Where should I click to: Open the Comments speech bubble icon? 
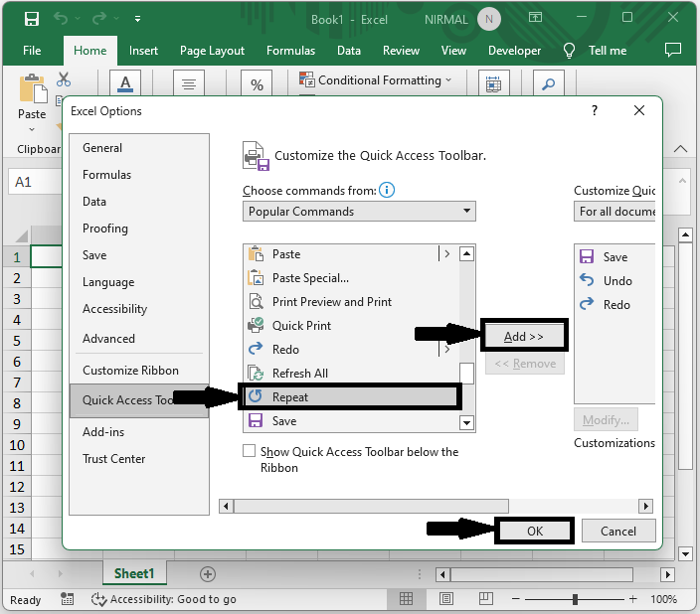coord(673,50)
